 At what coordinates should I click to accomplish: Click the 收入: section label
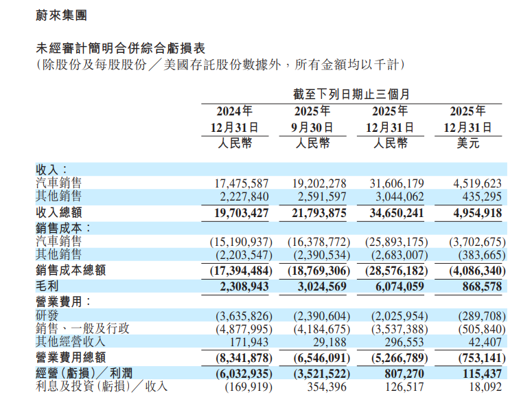(52, 169)
